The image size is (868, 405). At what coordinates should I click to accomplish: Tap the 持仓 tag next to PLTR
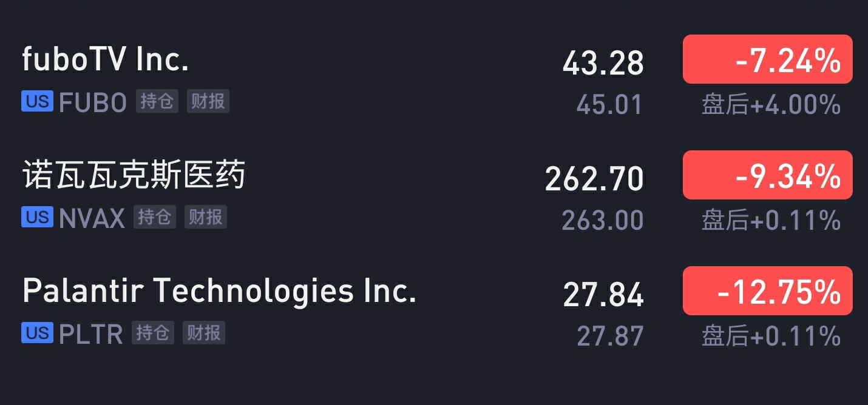pyautogui.click(x=153, y=333)
